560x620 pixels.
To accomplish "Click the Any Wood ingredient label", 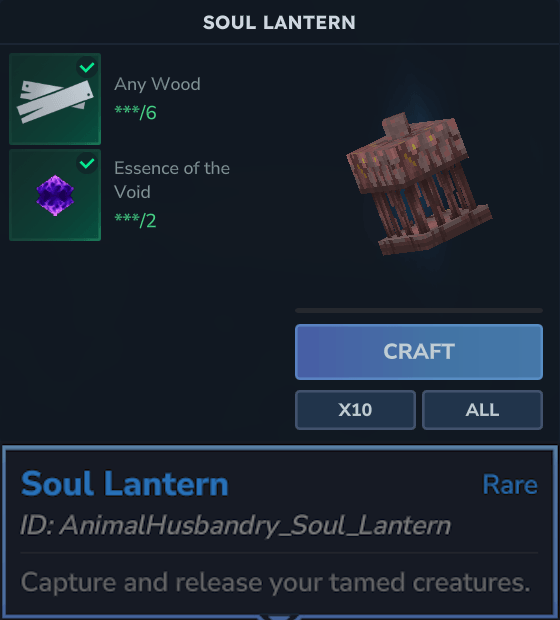I will tap(157, 84).
